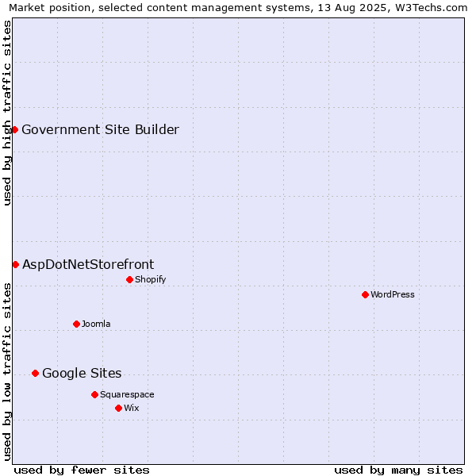Click the Government Site Builder red data point
Image resolution: width=476 pixels, height=476 pixels.
click(x=14, y=130)
